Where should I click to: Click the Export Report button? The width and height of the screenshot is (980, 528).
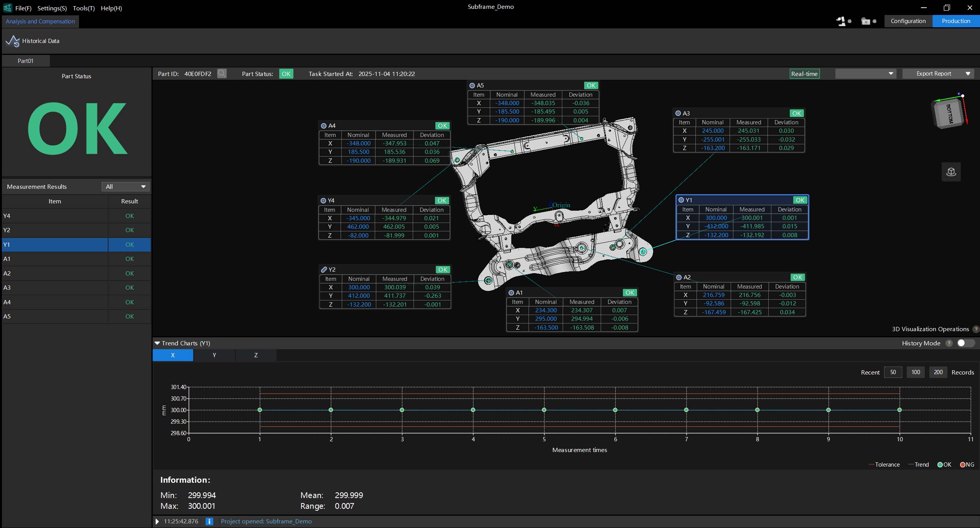[934, 73]
